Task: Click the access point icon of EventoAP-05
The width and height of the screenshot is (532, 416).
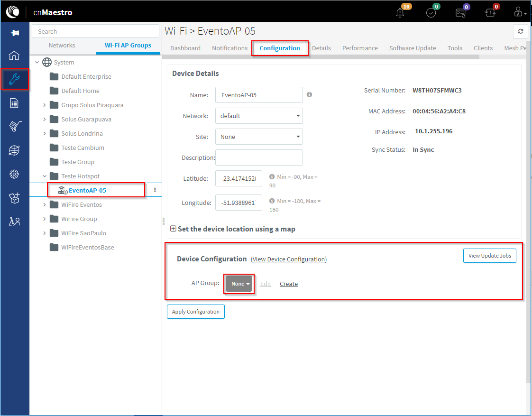Action: click(x=63, y=190)
